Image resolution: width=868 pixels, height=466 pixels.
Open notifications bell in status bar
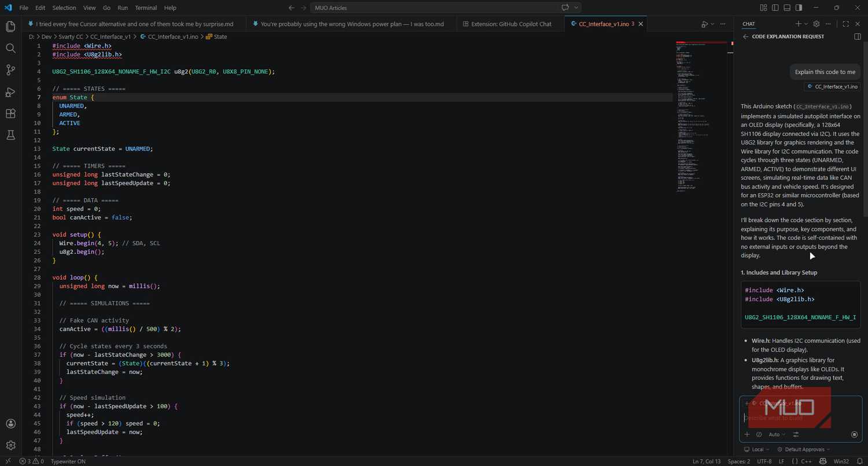click(860, 461)
